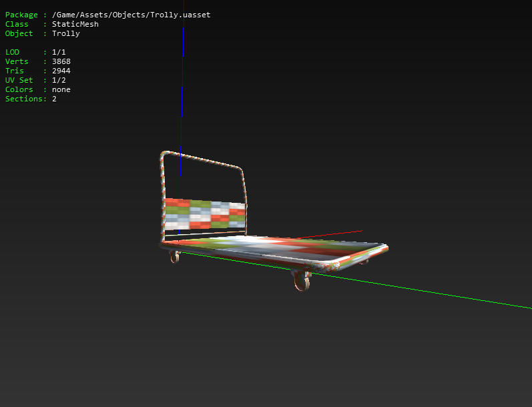Click the package path /Game/Assets/Objects/Trolly.uasset

tap(131, 15)
